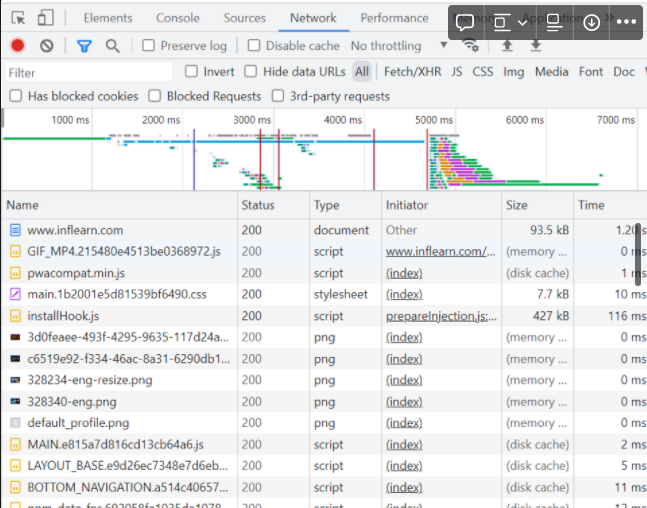The image size is (647, 508).
Task: Select the 3d0feaee-493f-4295-9635 png request
Action: 324,337
